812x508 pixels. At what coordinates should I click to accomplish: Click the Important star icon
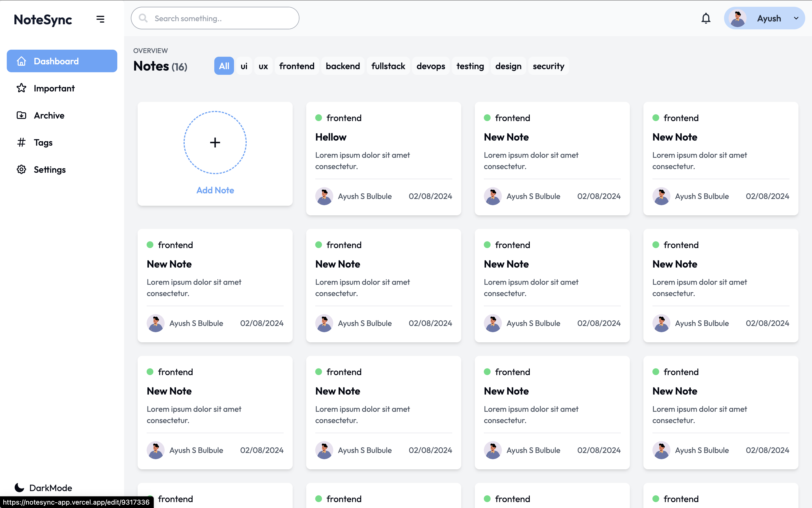click(21, 88)
